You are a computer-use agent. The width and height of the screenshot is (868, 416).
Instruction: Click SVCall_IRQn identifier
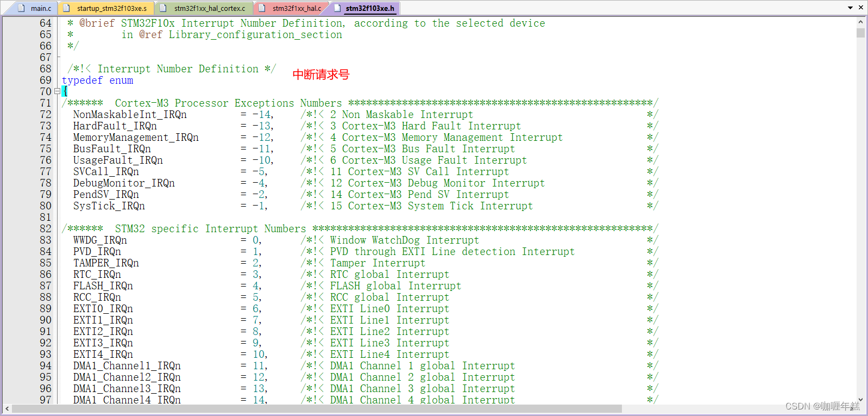106,172
